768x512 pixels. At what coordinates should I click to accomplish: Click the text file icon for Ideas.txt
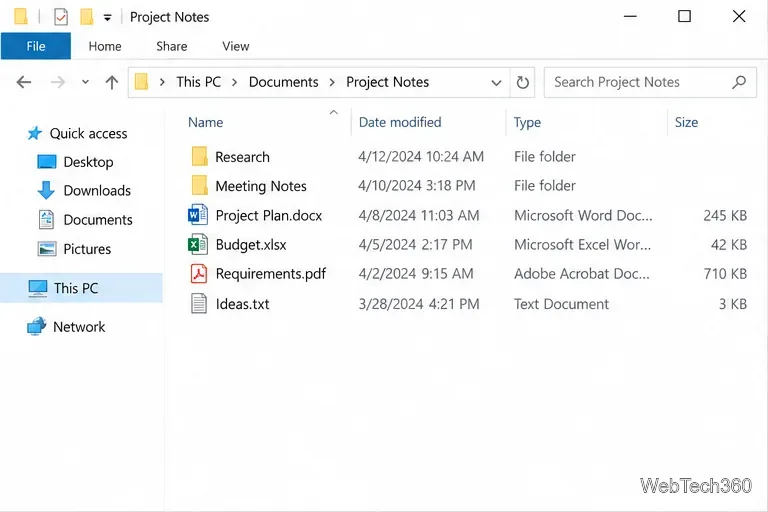click(x=199, y=303)
